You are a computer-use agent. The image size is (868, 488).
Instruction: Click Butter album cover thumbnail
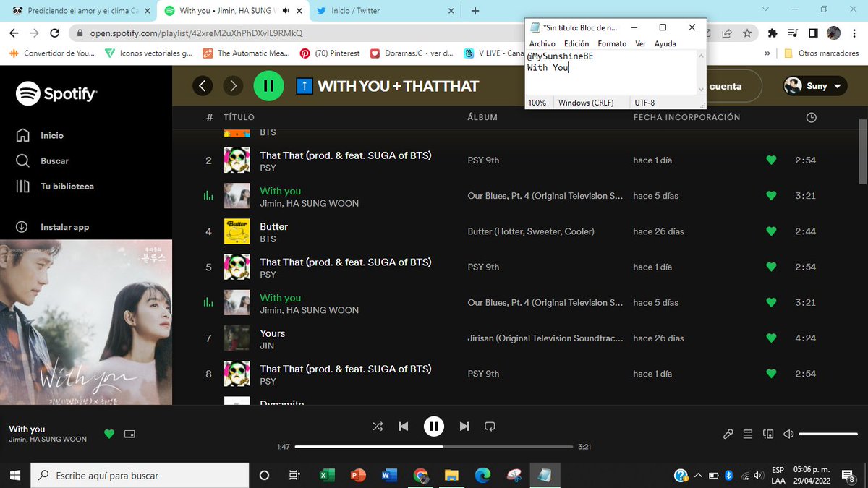coord(237,231)
